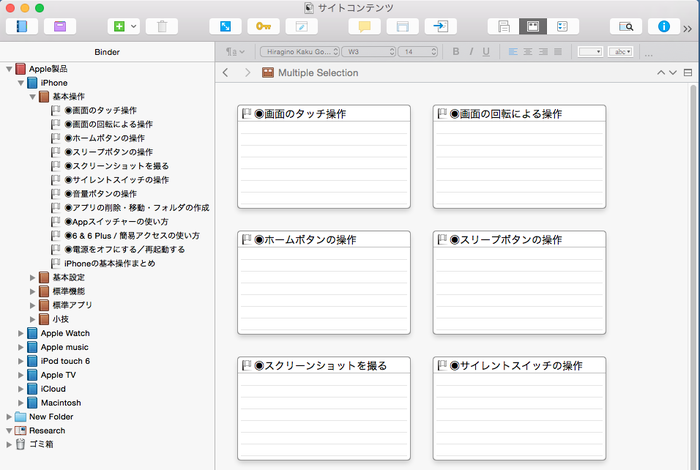Go forward in editor history
Screen dimensions: 700x470
coord(247,72)
